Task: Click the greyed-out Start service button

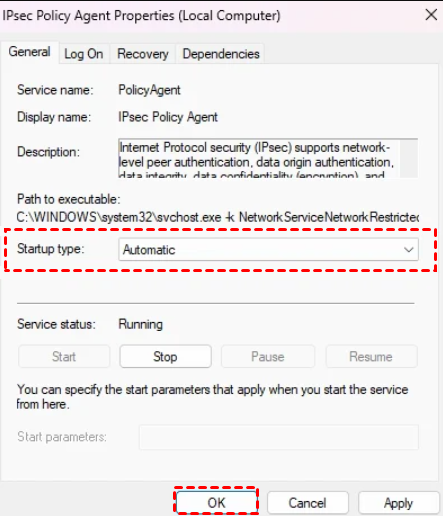Action: [64, 357]
